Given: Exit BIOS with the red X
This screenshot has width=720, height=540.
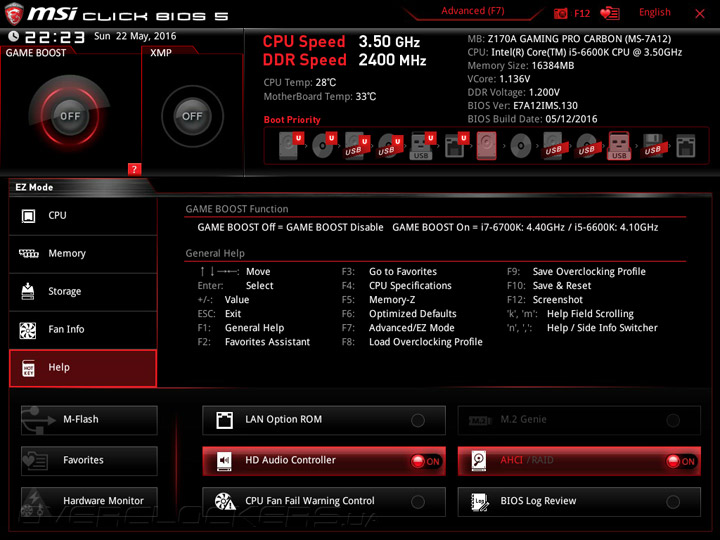Looking at the screenshot, I should pyautogui.click(x=700, y=14).
